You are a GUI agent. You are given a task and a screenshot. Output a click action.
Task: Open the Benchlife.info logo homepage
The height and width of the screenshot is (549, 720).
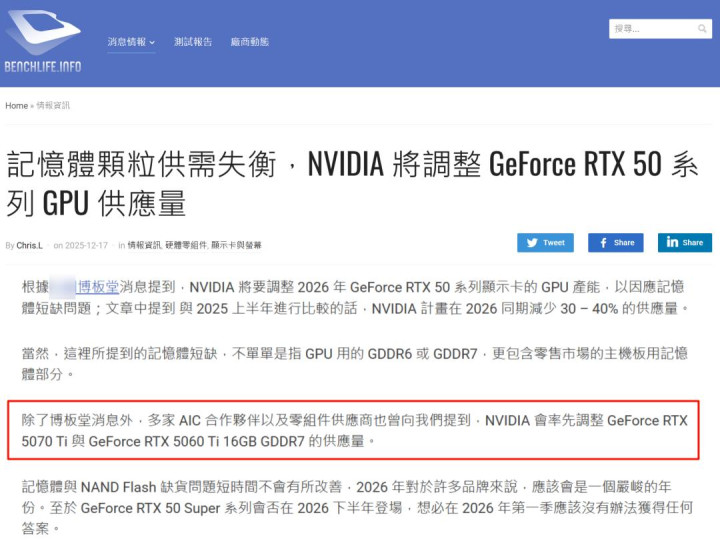click(43, 41)
